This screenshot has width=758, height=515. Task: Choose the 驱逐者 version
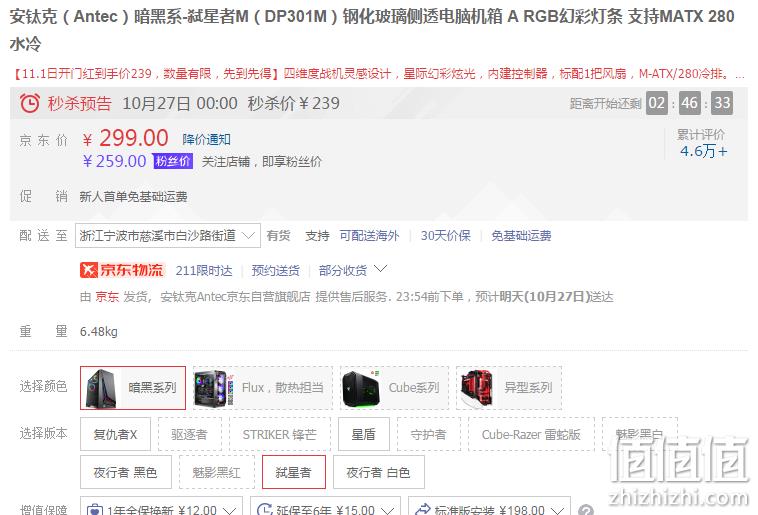click(190, 434)
